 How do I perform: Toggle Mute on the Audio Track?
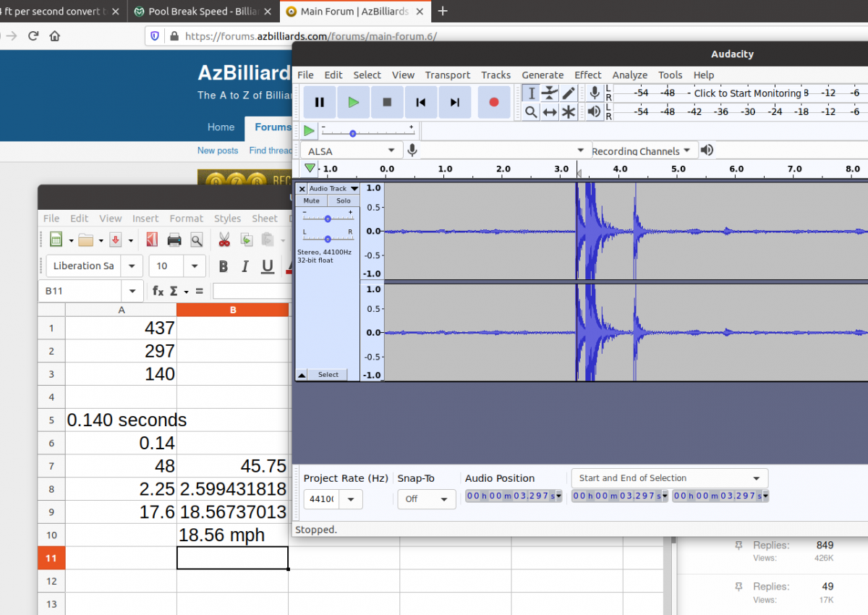coord(311,200)
